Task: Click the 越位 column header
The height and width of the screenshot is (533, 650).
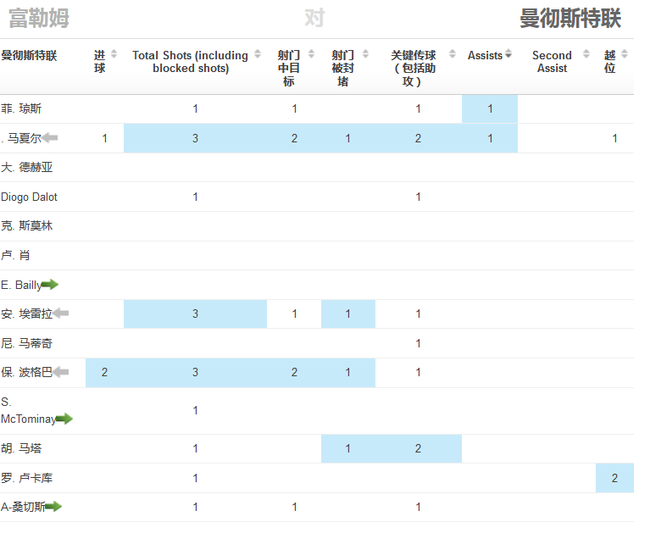Action: [609, 61]
